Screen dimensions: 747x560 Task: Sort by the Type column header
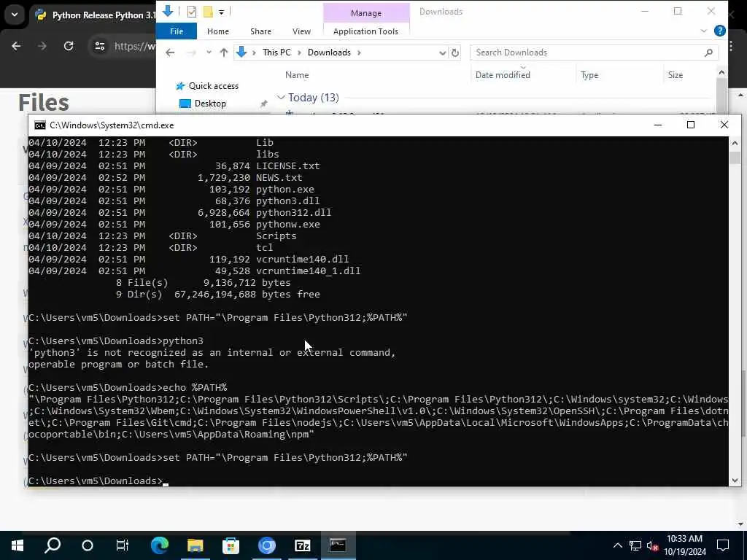point(589,75)
